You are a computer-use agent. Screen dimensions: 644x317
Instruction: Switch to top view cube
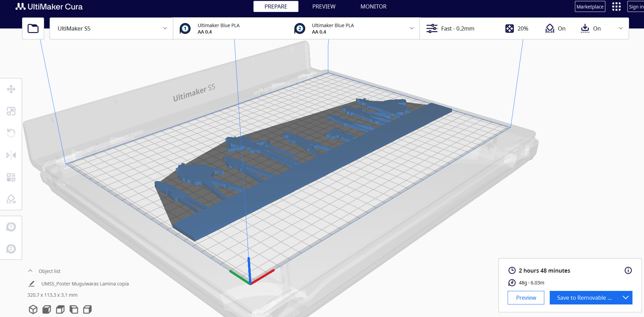click(60, 309)
